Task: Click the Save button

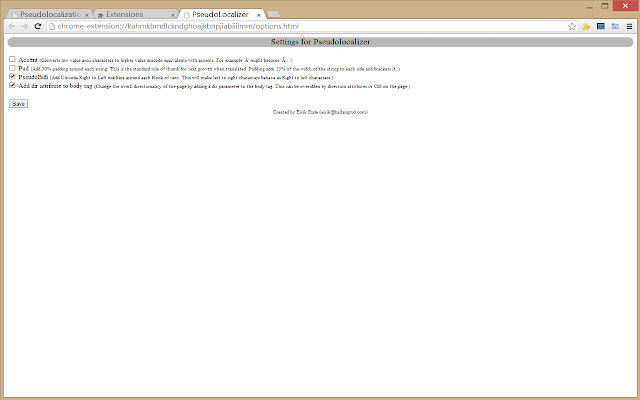Action: [18, 104]
